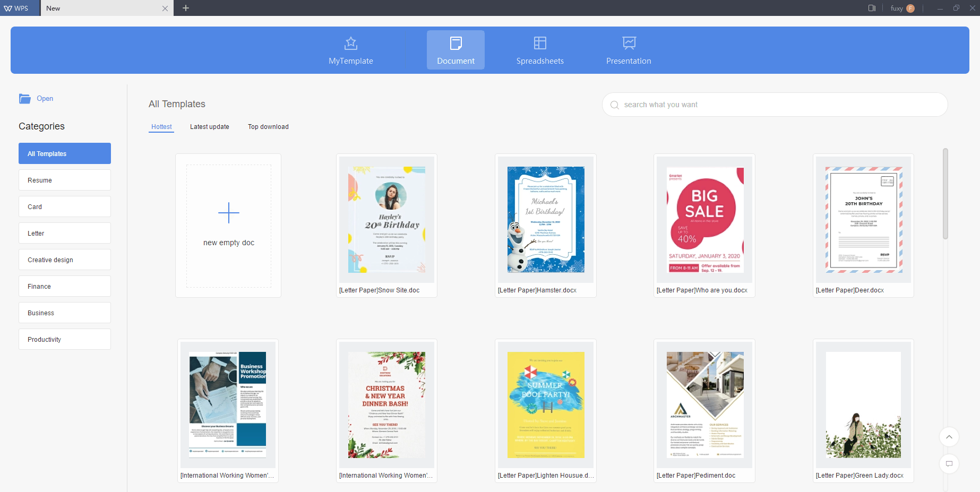The image size is (980, 492).
Task: Switch to Top download tab
Action: [x=268, y=127]
